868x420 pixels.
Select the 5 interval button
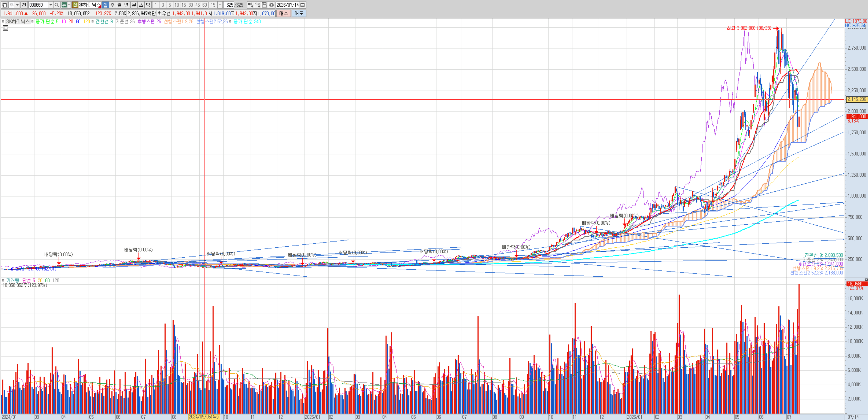[170, 5]
